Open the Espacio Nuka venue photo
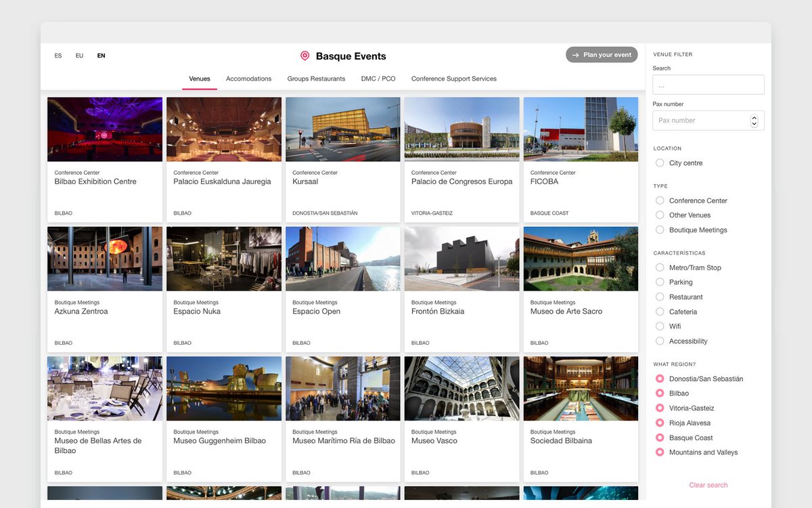The height and width of the screenshot is (508, 812). click(224, 259)
